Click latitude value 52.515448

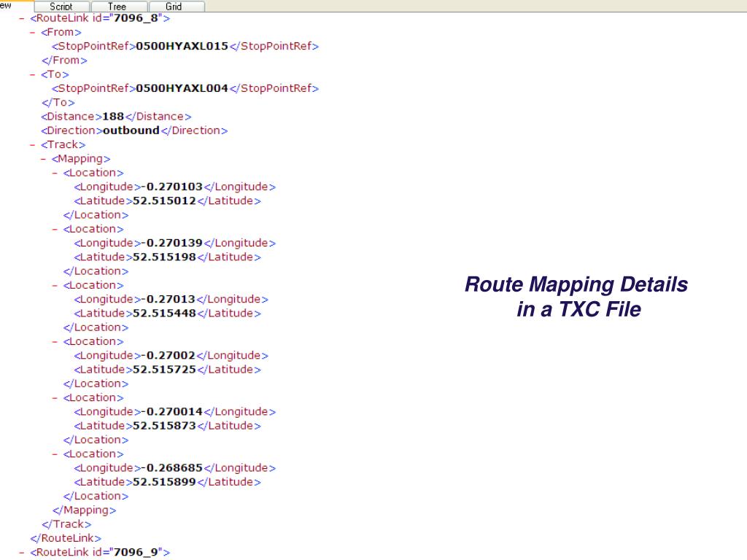point(164,314)
